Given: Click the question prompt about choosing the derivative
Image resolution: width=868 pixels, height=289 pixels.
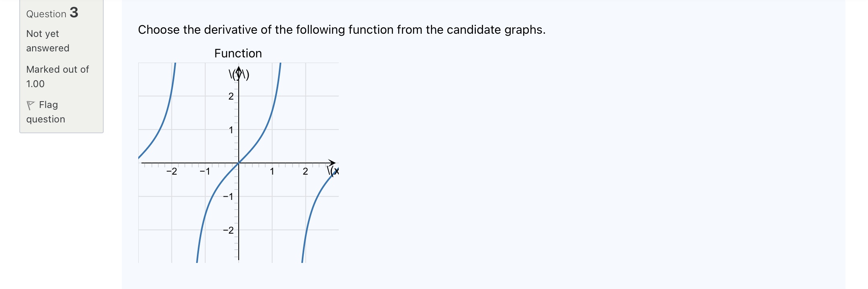Looking at the screenshot, I should click(x=342, y=29).
